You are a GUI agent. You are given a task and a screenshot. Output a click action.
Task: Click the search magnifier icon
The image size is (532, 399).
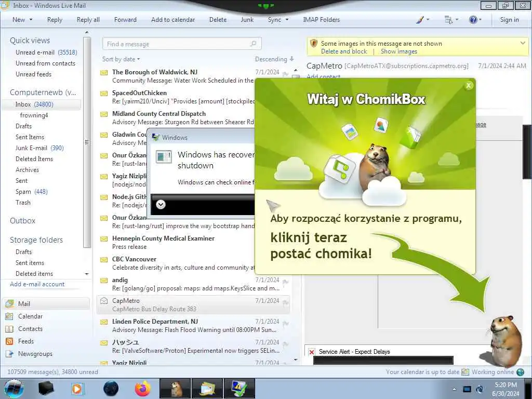254,44
